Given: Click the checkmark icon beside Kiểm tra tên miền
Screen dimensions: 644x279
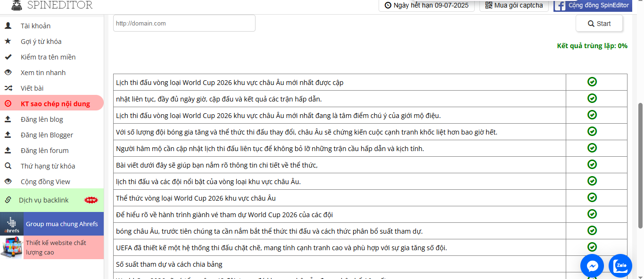Looking at the screenshot, I should coord(8,57).
